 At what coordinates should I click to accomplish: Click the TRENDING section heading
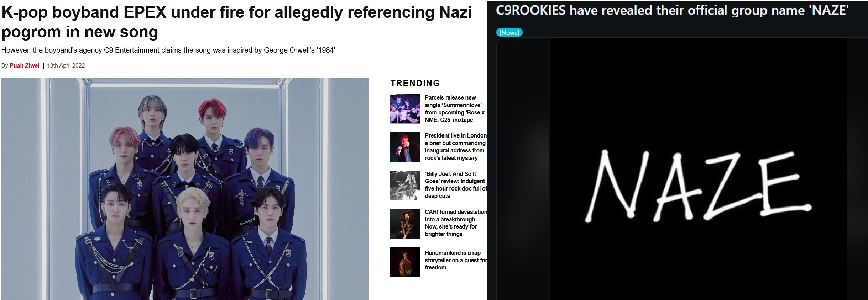pos(415,83)
